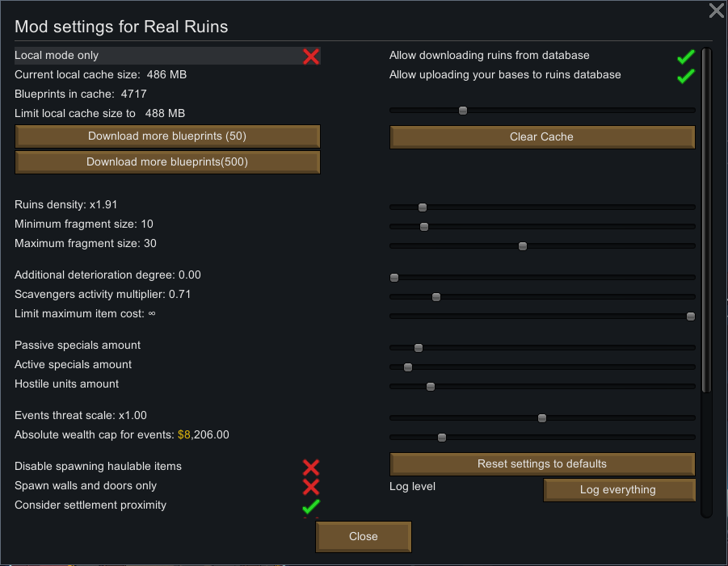Toggle Spawn walls and doors only
This screenshot has height=566, width=728.
(x=310, y=487)
